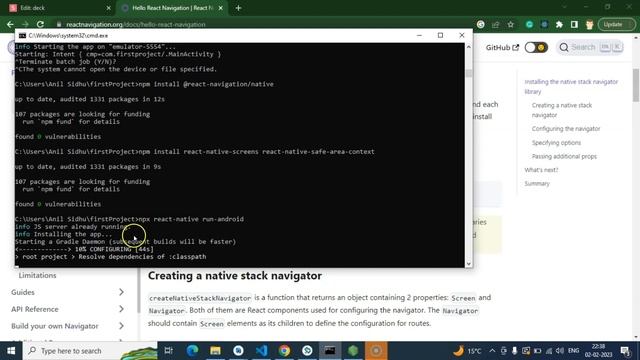Click the cmd.exe title bar icon
The width and height of the screenshot is (640, 360).
(x=22, y=36)
